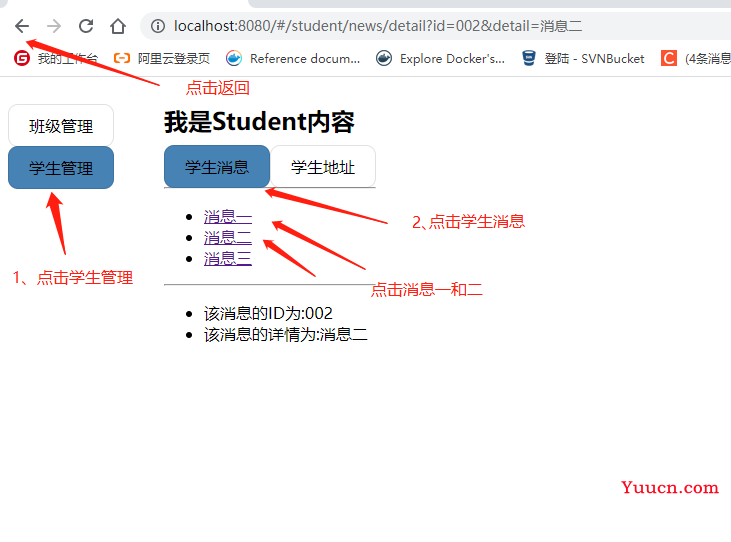Reload the page with the refresh icon

[86, 26]
